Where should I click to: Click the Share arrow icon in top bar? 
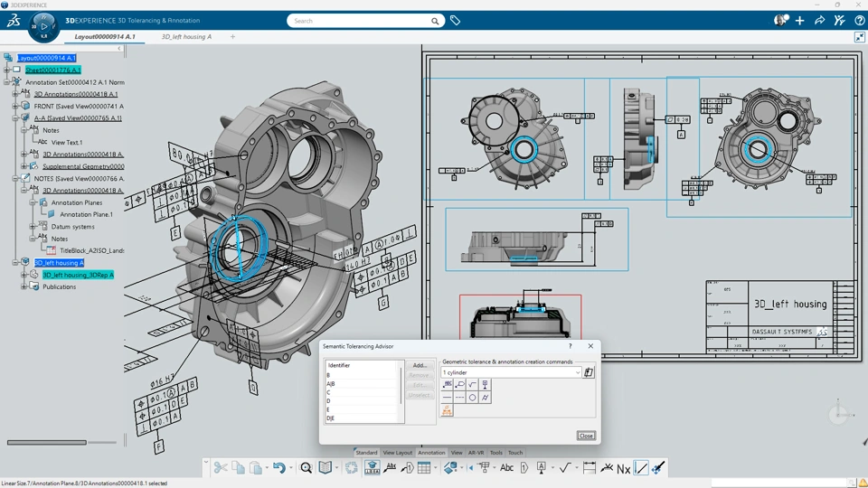pyautogui.click(x=819, y=20)
